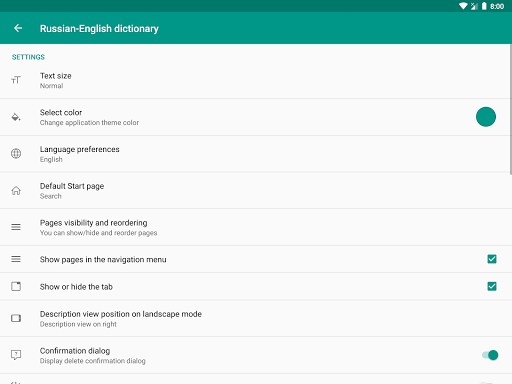Click the confirmation dialog question icon
Image resolution: width=512 pixels, height=384 pixels.
pos(16,355)
